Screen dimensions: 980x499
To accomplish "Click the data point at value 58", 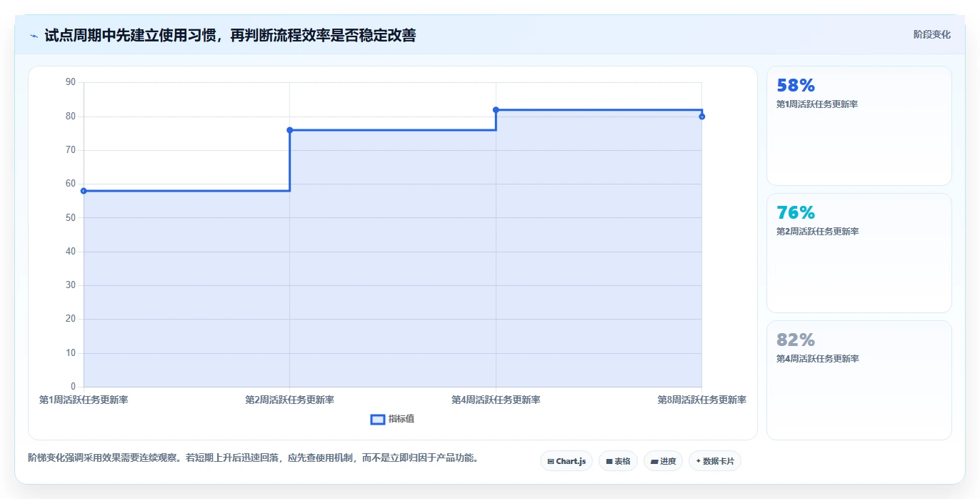I will 84,191.
